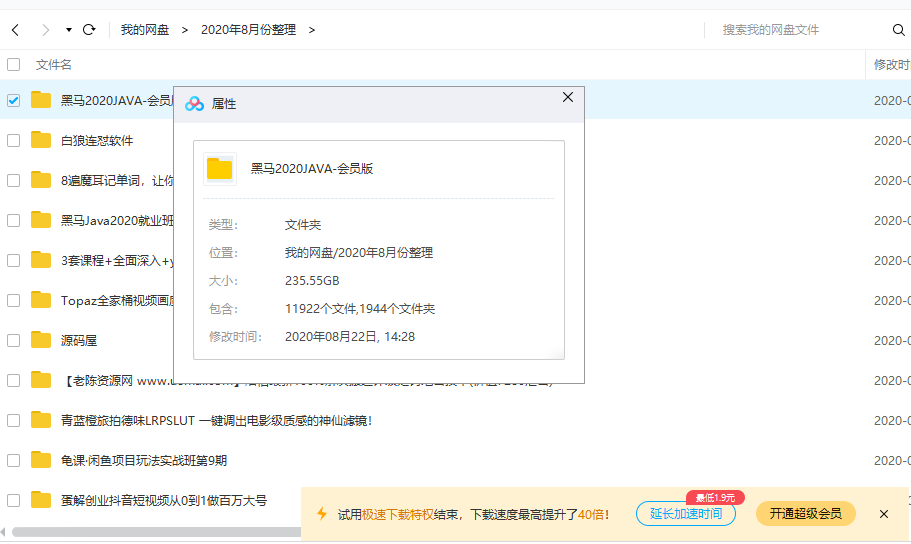Open 蛋解创业抖音短视频从0到1做百万大号 folder name
911x544 pixels.
[x=164, y=500]
